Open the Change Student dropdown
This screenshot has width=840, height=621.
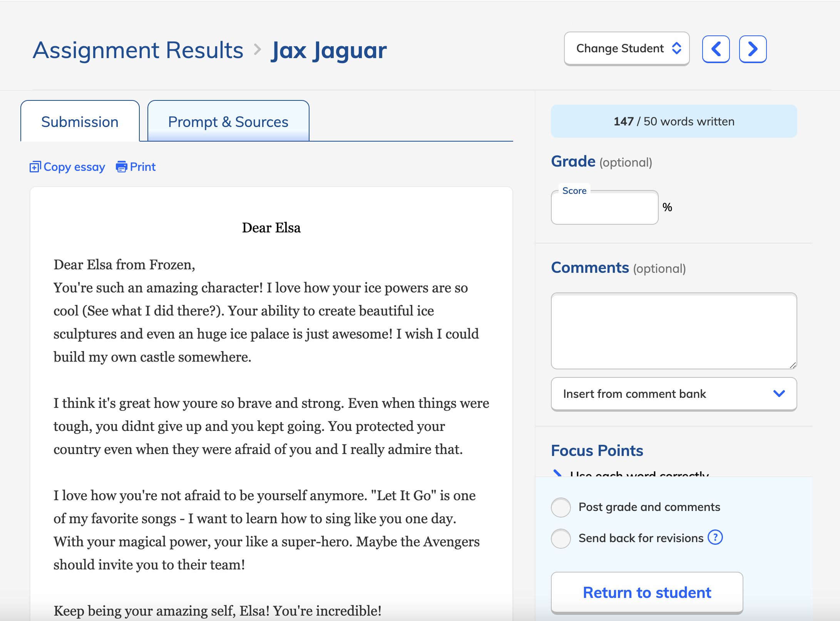(627, 48)
